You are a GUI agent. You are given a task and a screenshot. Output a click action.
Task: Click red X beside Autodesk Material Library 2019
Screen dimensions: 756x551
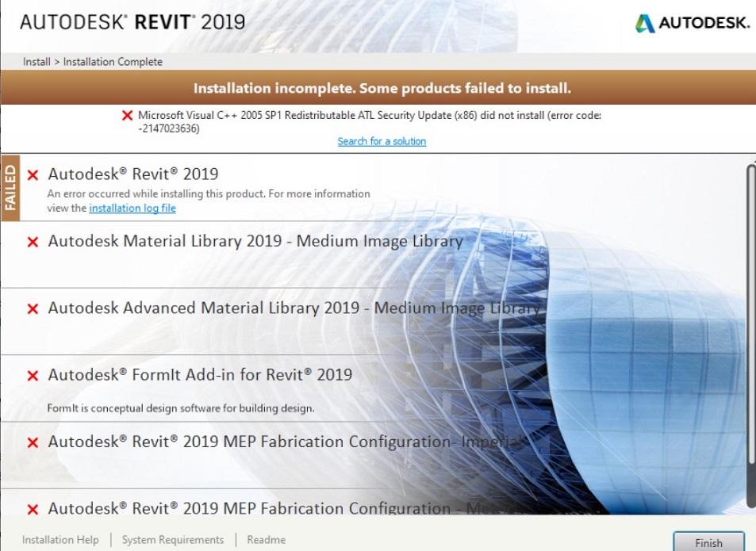[x=33, y=241]
